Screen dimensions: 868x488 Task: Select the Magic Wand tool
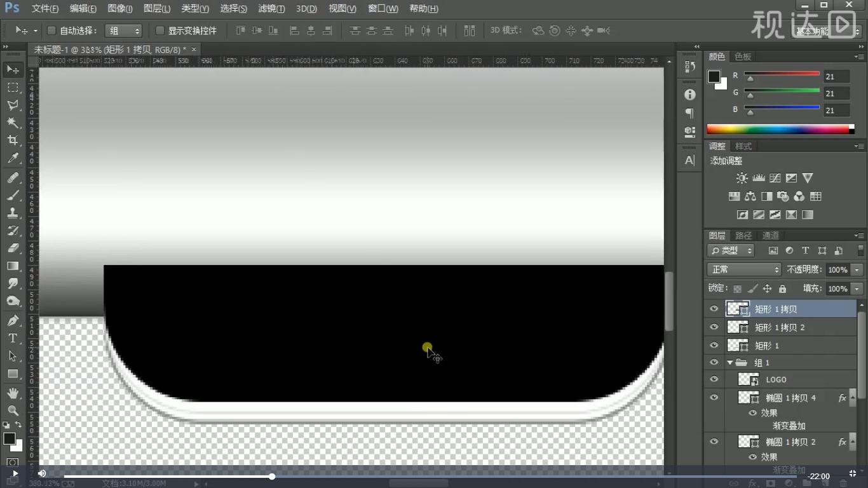[x=13, y=123]
